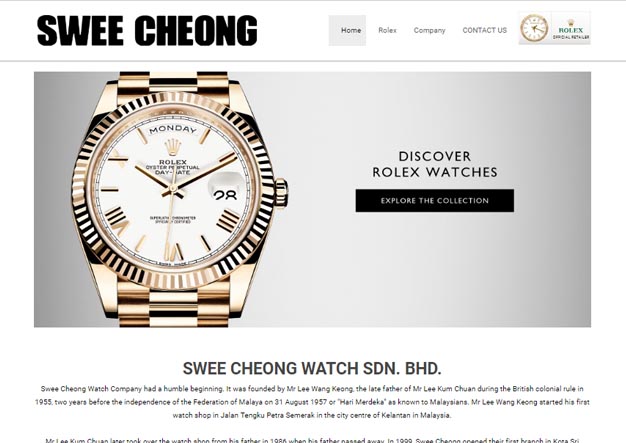Select the Company menu item

coord(429,30)
